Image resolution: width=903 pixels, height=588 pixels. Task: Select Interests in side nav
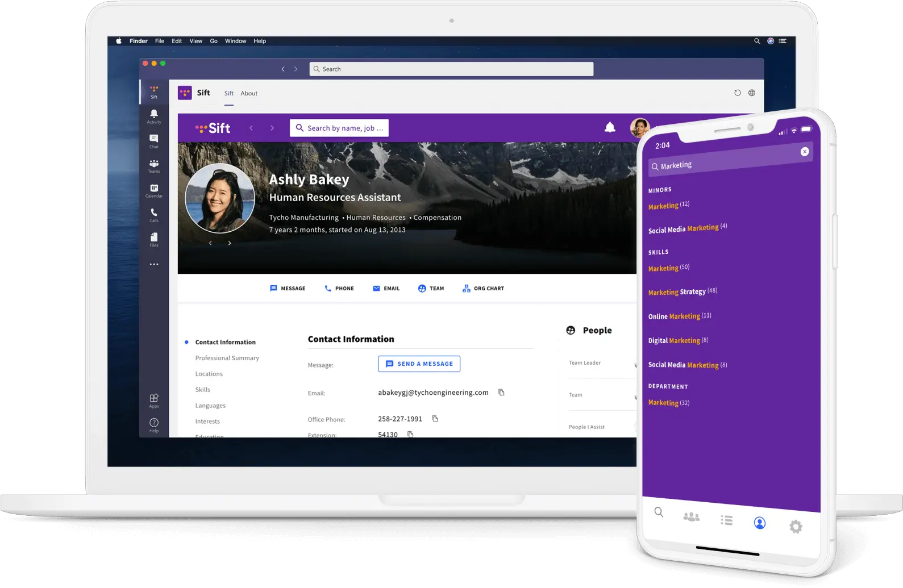(207, 422)
